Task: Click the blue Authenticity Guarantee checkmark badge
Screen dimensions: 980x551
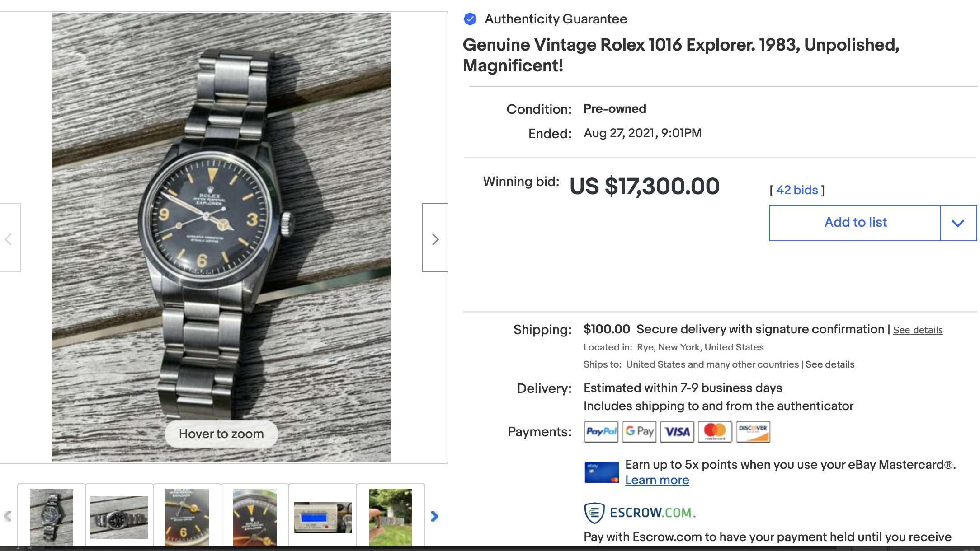Action: tap(470, 19)
